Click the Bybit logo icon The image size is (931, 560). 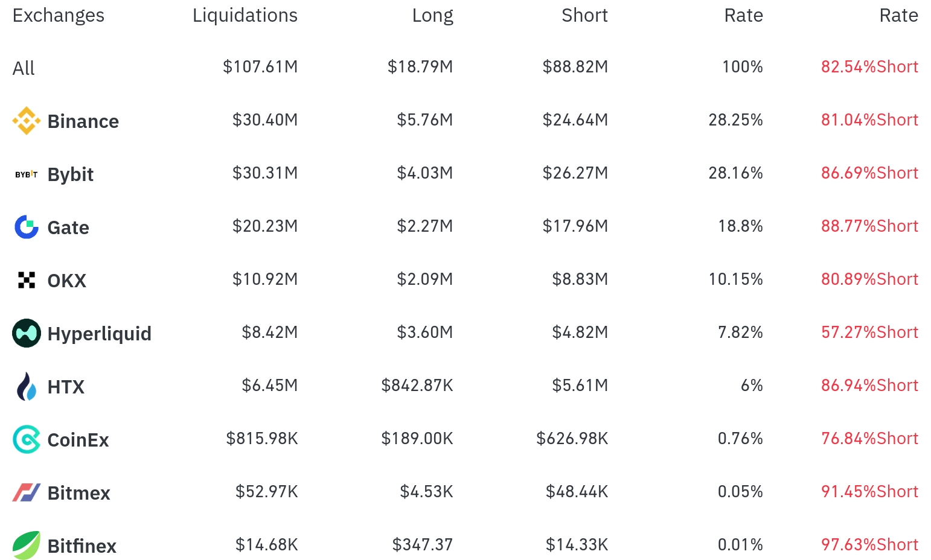point(26,174)
